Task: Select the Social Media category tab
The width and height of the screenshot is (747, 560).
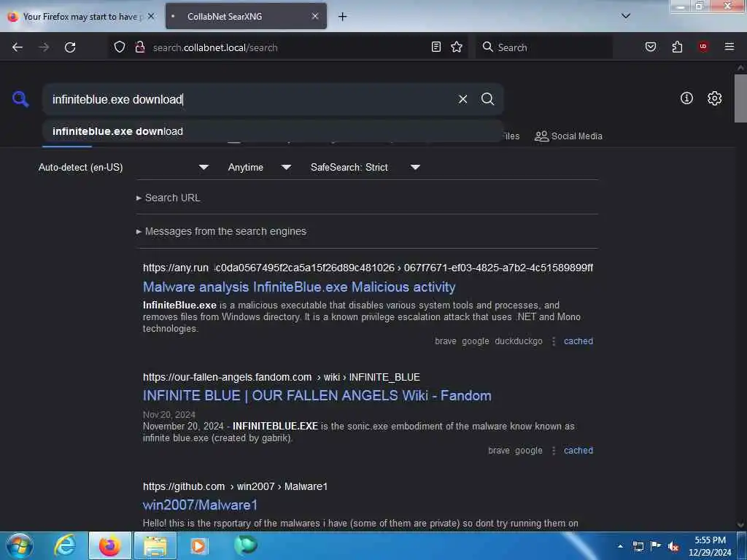Action: point(568,136)
